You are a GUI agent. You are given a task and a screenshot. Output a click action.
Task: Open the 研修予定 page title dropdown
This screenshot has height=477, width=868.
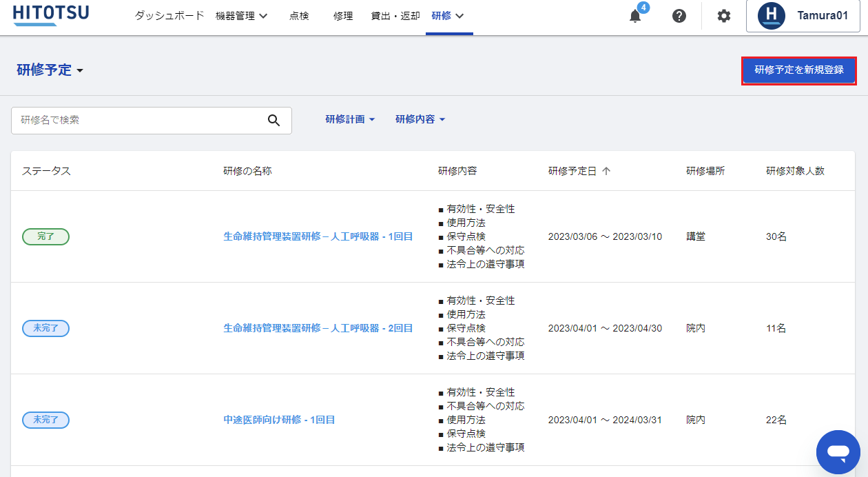pyautogui.click(x=50, y=70)
